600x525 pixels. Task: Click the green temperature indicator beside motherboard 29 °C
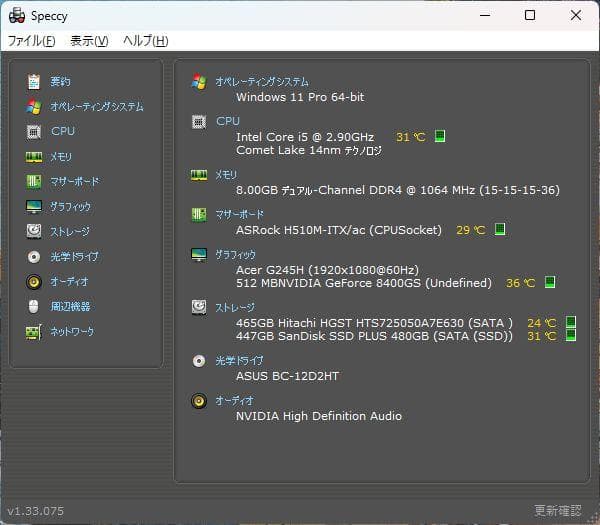point(500,229)
